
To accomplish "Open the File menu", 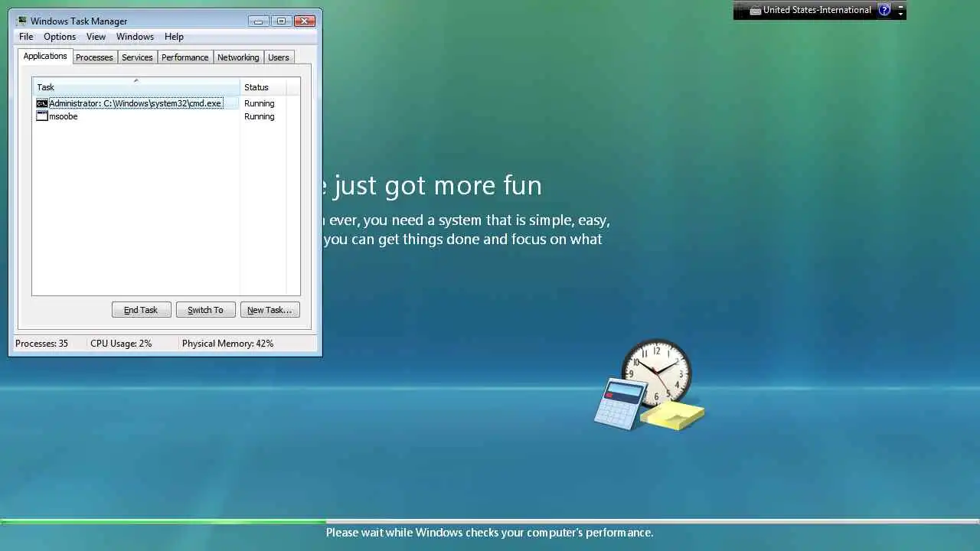I will [x=26, y=37].
